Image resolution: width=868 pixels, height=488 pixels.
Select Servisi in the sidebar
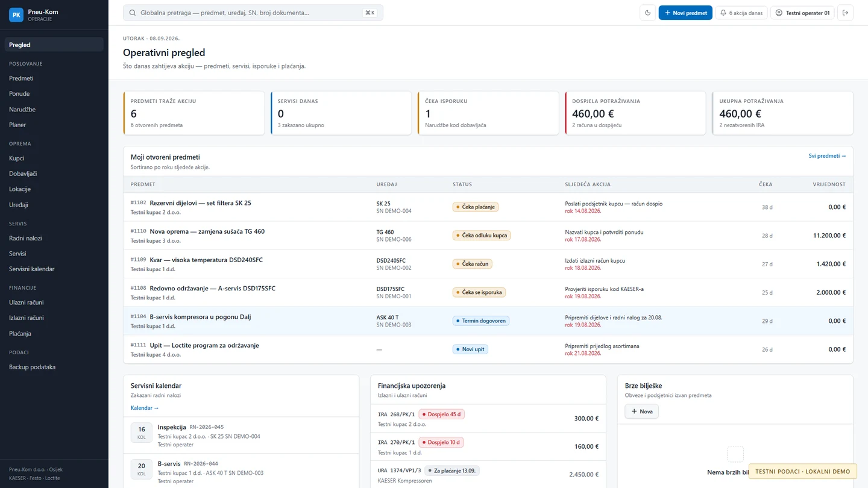pyautogui.click(x=54, y=254)
